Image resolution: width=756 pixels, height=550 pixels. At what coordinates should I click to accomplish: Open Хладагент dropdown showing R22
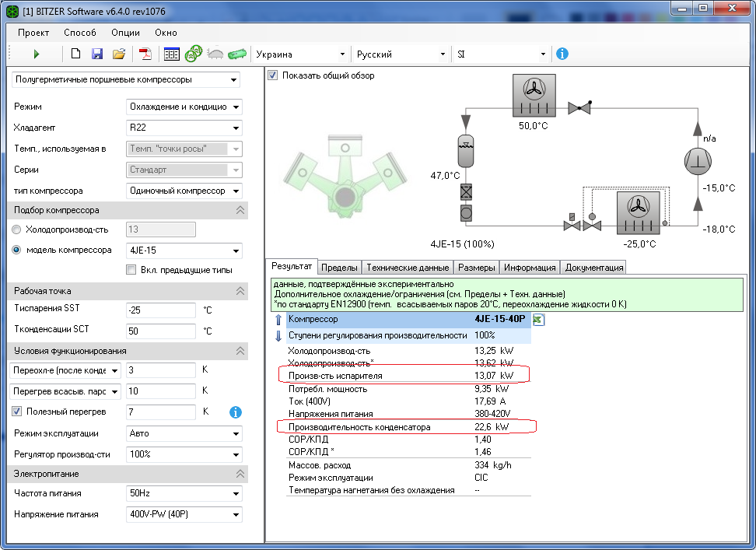pyautogui.click(x=184, y=128)
